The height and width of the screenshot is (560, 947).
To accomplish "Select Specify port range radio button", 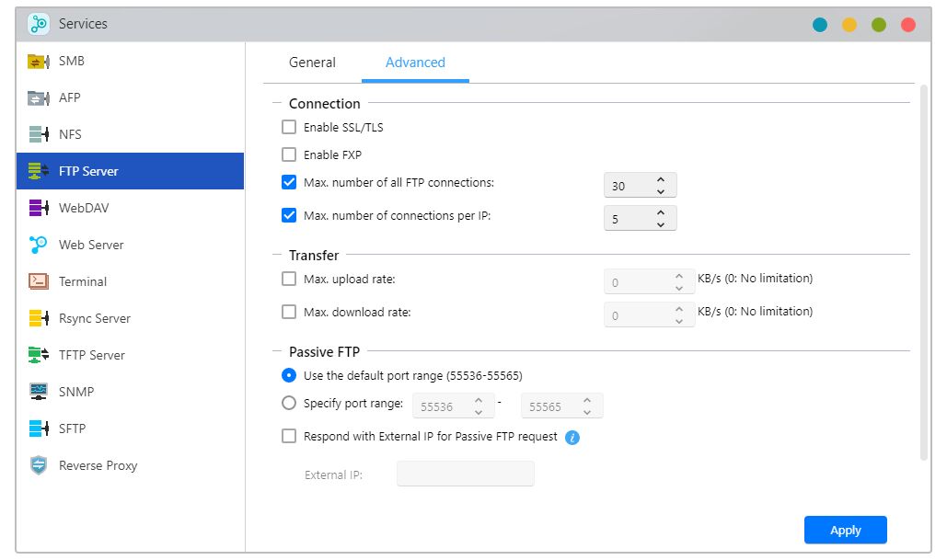I will (x=289, y=403).
